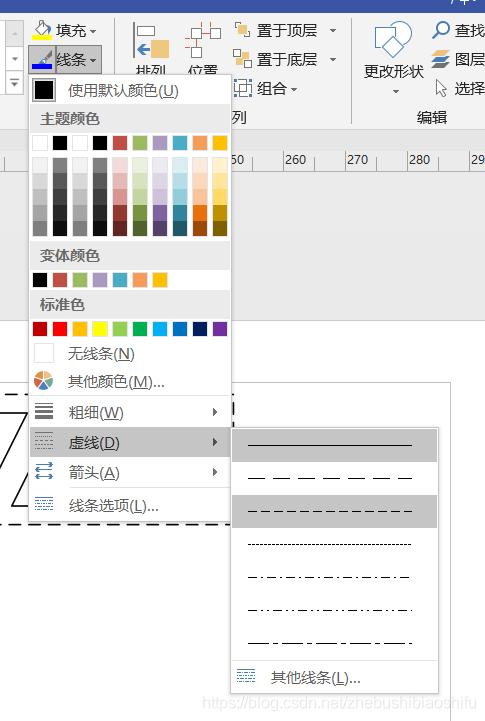Click the Line Options icon
The height and width of the screenshot is (721, 485).
pyautogui.click(x=44, y=504)
